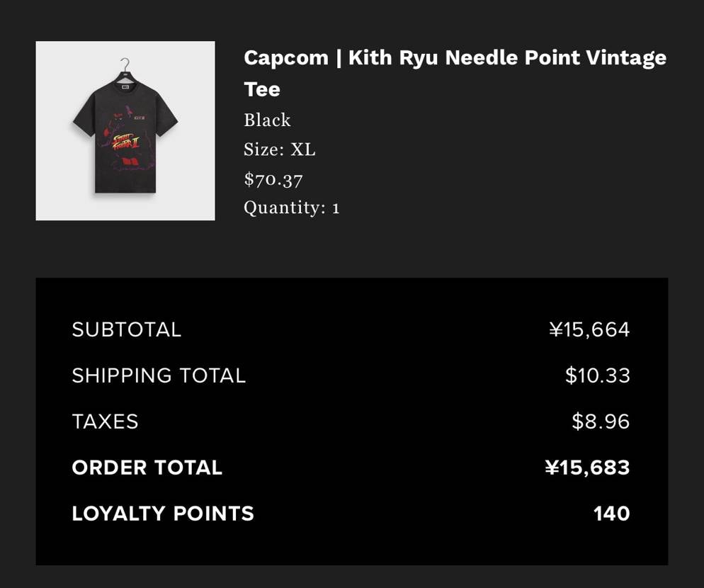This screenshot has height=588, width=704.
Task: Click the TAXES label
Action: point(105,422)
